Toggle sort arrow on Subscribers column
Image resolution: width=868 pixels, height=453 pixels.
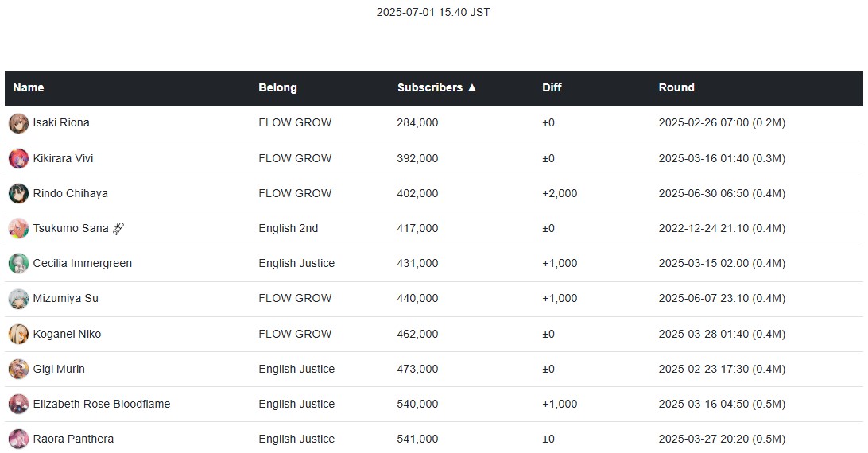pos(471,87)
